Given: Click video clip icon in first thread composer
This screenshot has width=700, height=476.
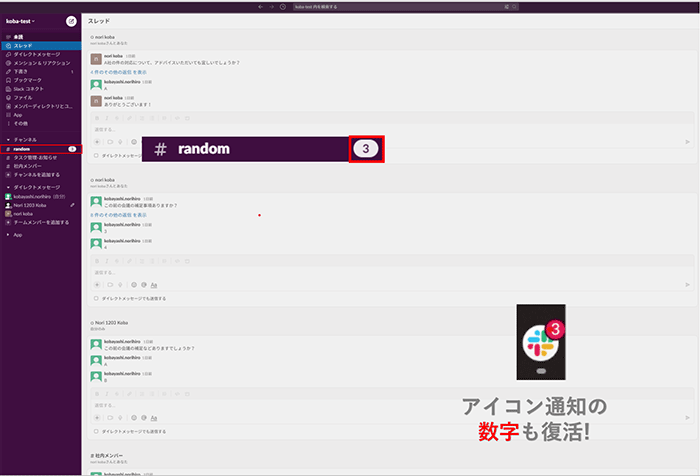Looking at the screenshot, I should (110, 142).
